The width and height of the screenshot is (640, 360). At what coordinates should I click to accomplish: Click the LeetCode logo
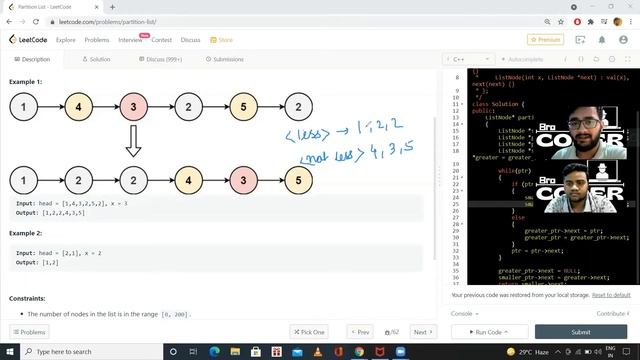pos(28,40)
